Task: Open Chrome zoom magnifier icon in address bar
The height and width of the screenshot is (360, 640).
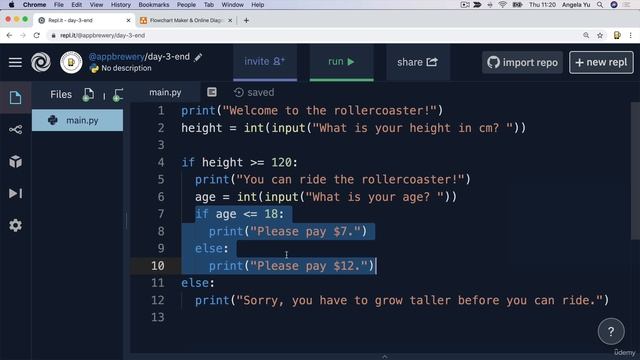Action: tap(586, 36)
